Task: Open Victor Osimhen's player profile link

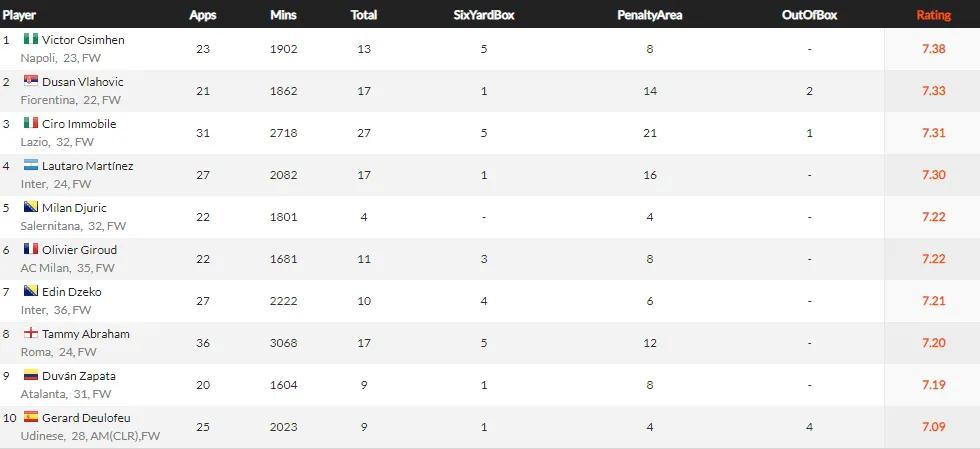Action: point(83,40)
